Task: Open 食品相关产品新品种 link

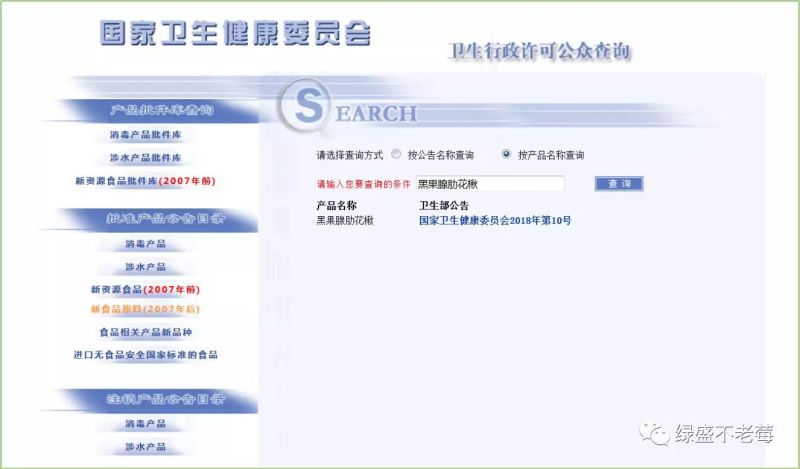Action: point(145,332)
